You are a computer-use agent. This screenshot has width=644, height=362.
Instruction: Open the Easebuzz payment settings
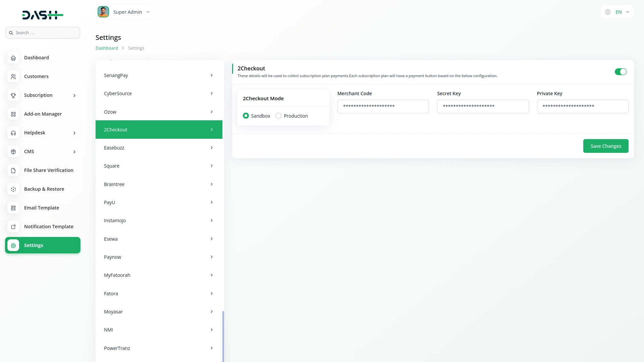pos(159,148)
